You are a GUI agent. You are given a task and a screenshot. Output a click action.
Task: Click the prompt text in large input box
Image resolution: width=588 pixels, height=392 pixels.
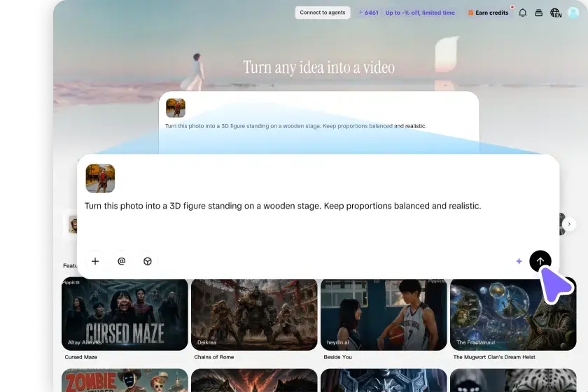point(283,206)
